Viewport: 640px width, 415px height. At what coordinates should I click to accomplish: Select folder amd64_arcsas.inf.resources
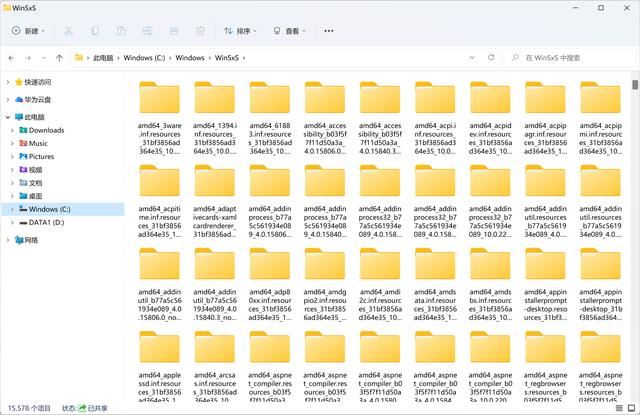coord(215,366)
